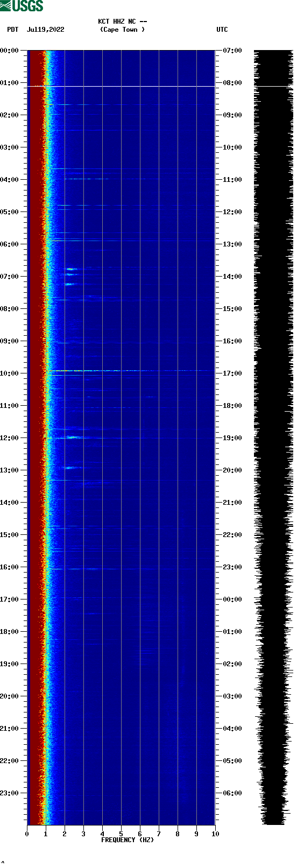Click the 11:00 UTC label on right axis
The image size is (297, 868).
[232, 180]
